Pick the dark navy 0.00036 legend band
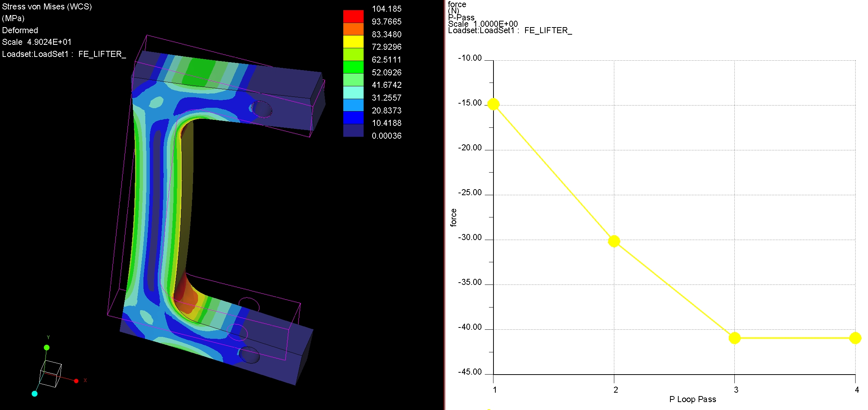This screenshot has height=410, width=868. 353,130
